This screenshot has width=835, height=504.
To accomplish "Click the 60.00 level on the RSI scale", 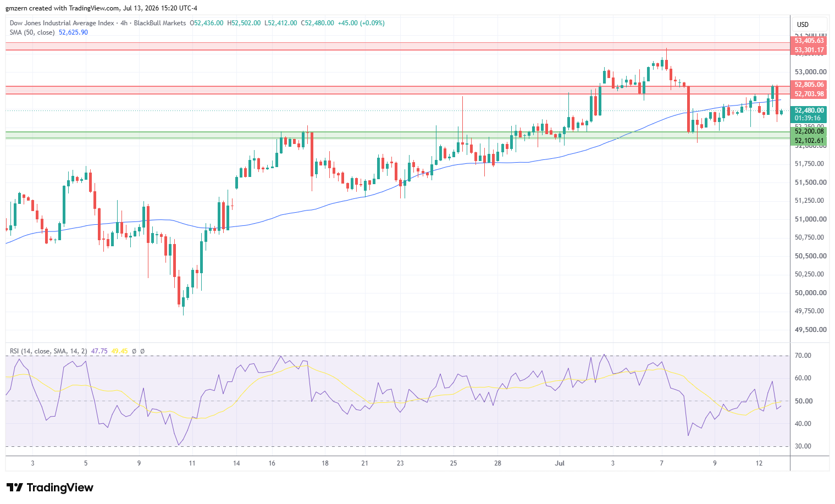I will coord(803,378).
